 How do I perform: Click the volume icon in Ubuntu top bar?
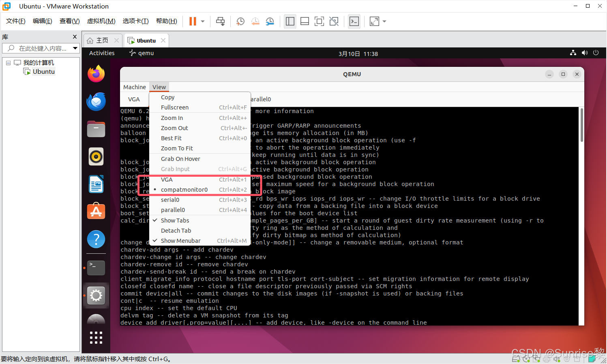(584, 53)
